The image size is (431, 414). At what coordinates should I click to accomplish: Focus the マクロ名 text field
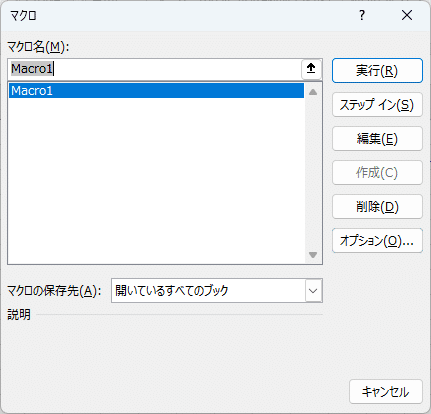point(155,69)
